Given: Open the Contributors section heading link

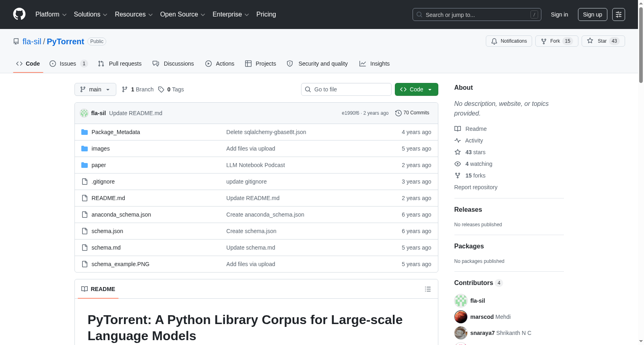Looking at the screenshot, I should pos(479,283).
